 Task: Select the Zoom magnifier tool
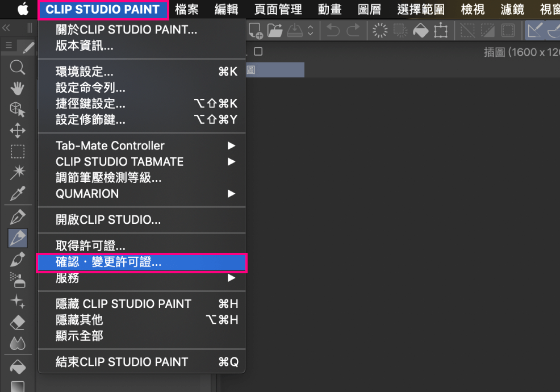click(18, 68)
